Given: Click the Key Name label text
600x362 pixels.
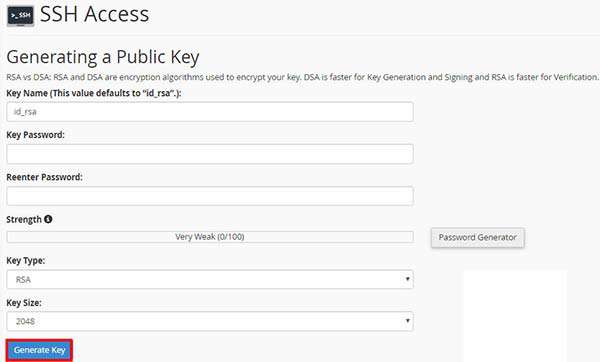Looking at the screenshot, I should 94,93.
